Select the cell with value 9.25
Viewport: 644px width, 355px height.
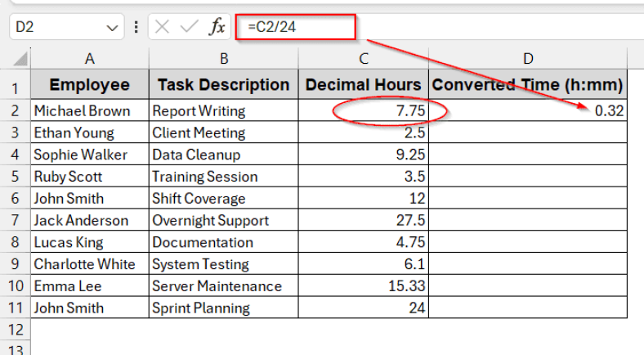(x=364, y=154)
